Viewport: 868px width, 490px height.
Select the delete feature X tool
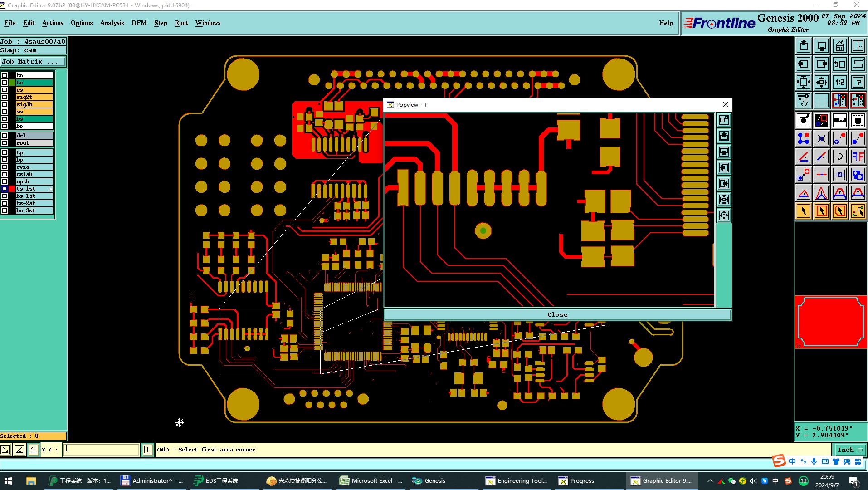click(x=821, y=138)
